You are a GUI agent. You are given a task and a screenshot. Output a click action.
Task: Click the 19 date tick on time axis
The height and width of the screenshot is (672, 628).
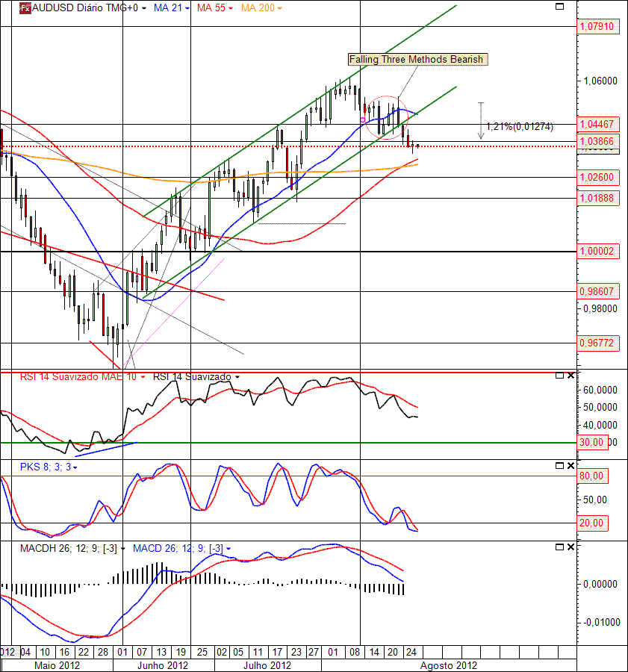[181, 653]
